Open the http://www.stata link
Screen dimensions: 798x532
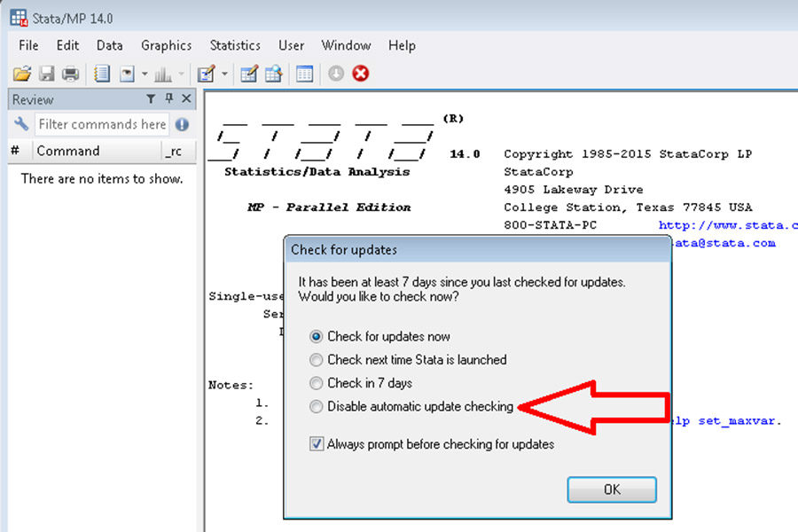pos(728,225)
